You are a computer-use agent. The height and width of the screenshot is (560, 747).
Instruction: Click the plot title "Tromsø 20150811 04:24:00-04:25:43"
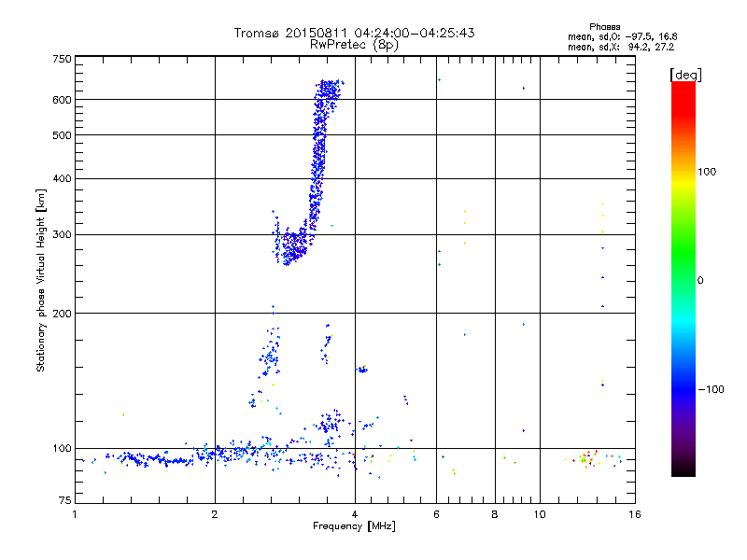354,33
